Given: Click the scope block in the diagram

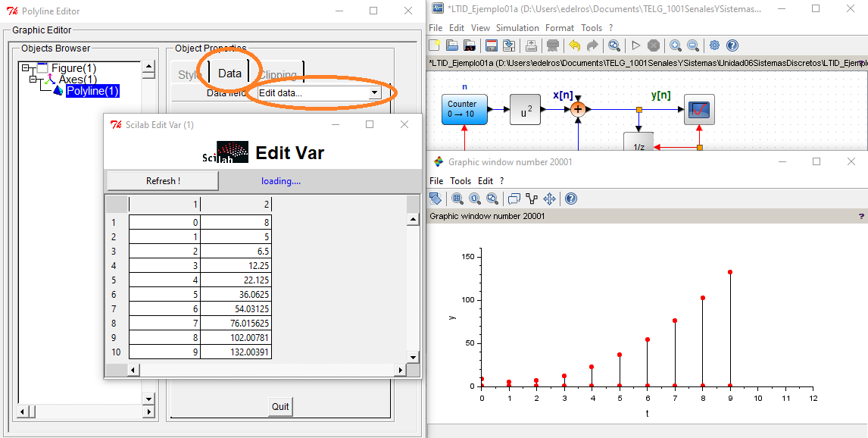Looking at the screenshot, I should (x=699, y=110).
